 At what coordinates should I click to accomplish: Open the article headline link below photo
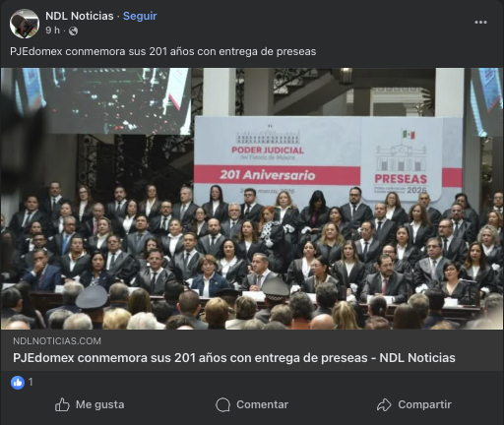(x=234, y=358)
